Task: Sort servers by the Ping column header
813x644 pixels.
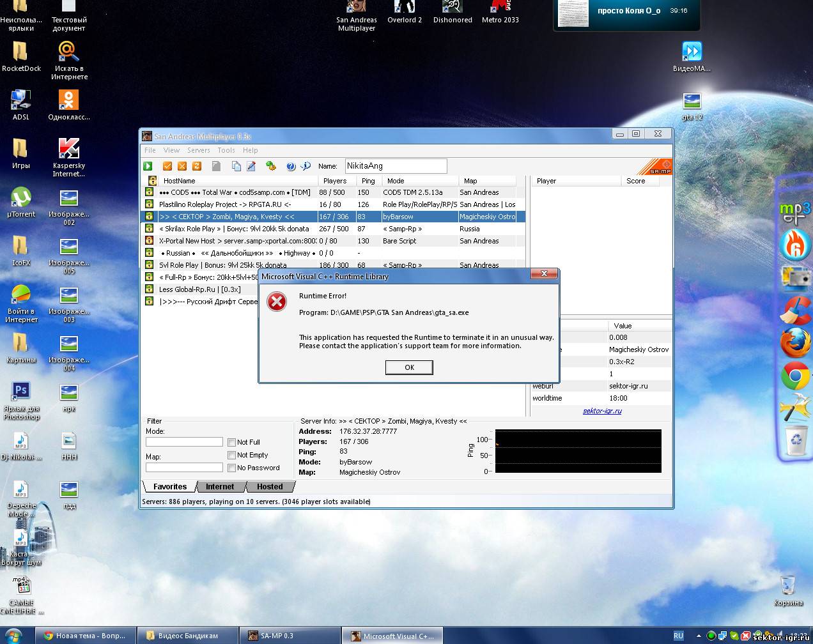Action: (x=369, y=181)
